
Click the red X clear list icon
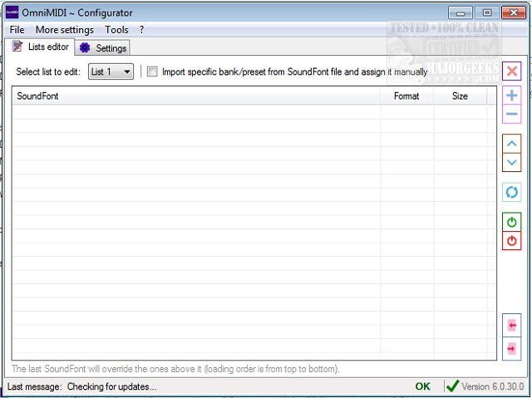[512, 71]
